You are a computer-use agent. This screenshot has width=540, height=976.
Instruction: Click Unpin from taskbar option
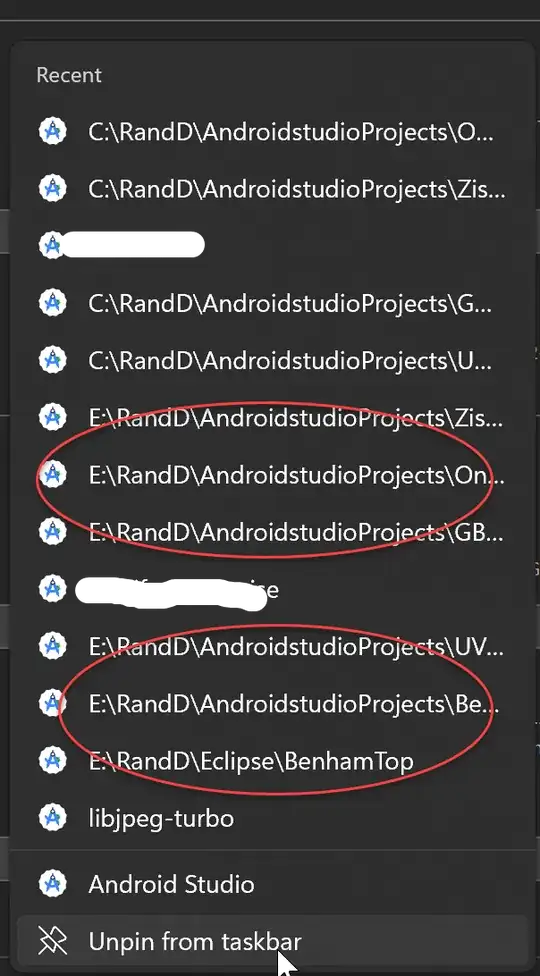click(x=274, y=941)
